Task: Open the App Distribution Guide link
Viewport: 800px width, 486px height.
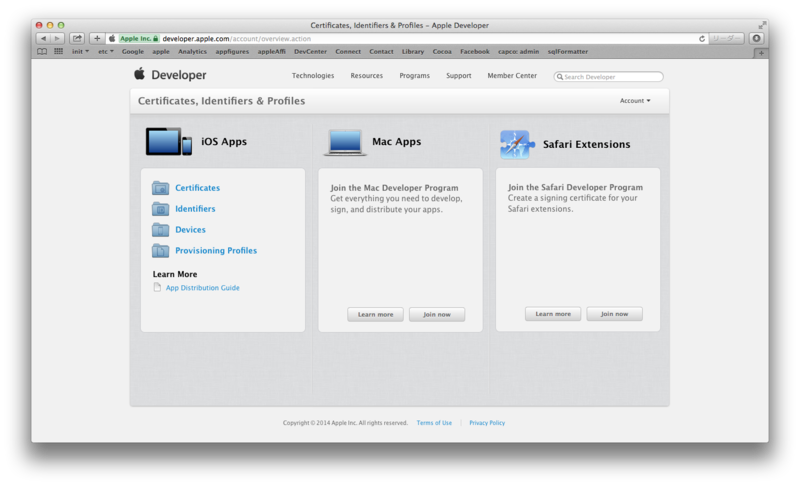Action: [203, 288]
